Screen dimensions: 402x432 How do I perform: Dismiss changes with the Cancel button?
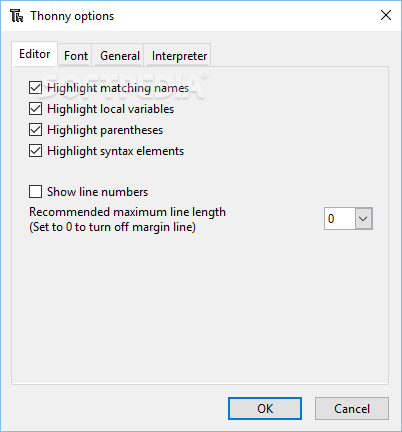coord(352,409)
